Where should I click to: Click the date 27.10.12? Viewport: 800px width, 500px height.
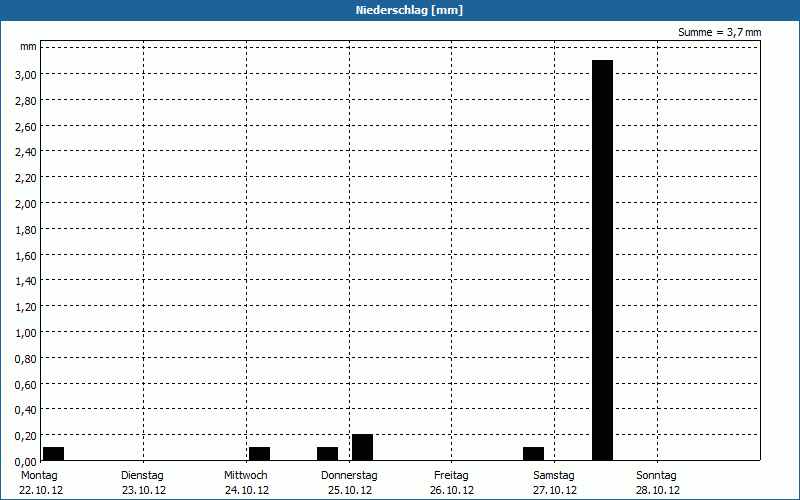[555, 491]
